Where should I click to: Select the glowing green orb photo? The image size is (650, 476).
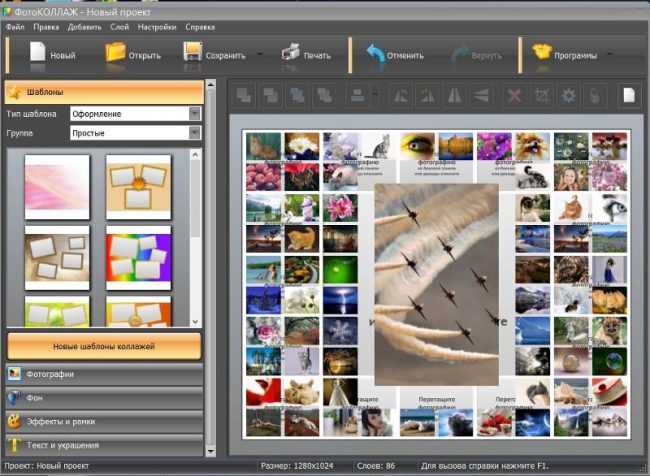click(340, 270)
